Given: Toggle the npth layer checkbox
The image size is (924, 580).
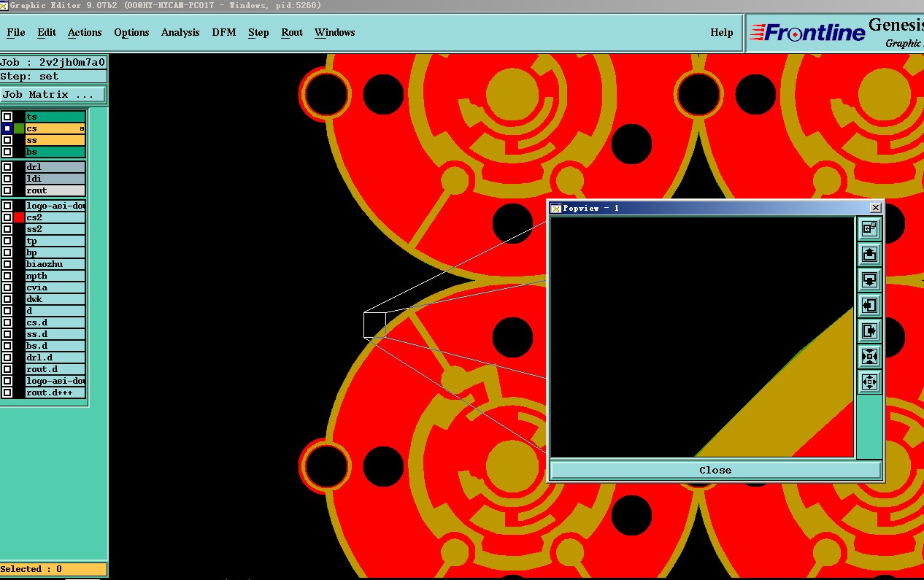Looking at the screenshot, I should click(x=7, y=276).
